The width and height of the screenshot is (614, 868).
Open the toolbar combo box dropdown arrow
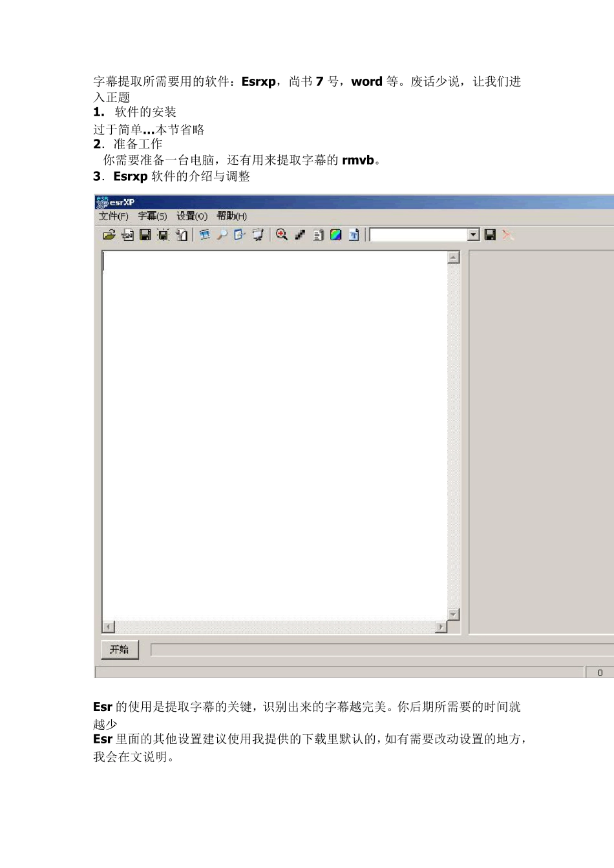pyautogui.click(x=474, y=235)
